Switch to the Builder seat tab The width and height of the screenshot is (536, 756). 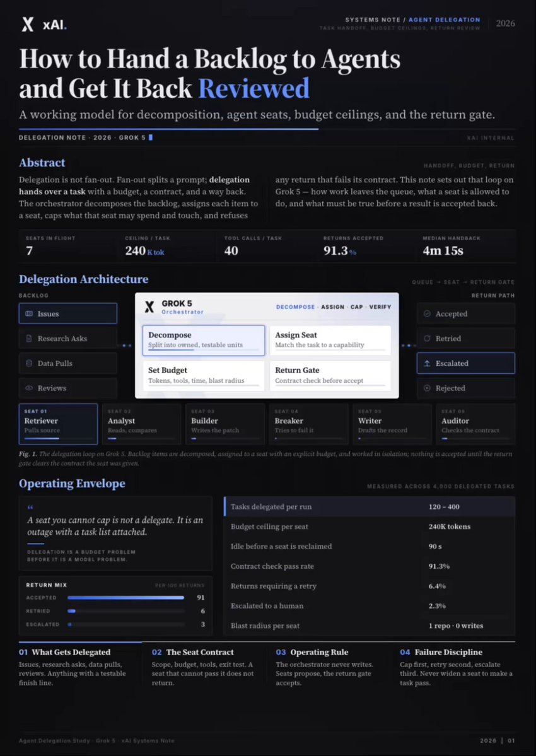[225, 424]
